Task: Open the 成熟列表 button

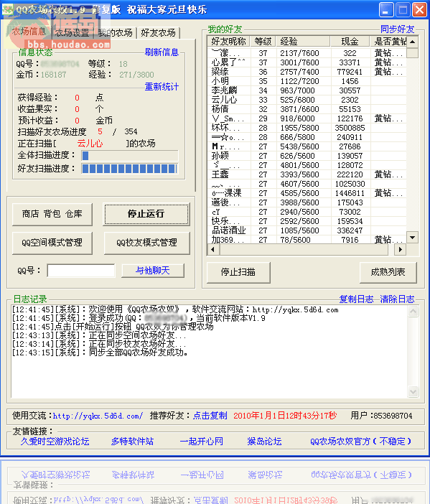Action: click(388, 272)
